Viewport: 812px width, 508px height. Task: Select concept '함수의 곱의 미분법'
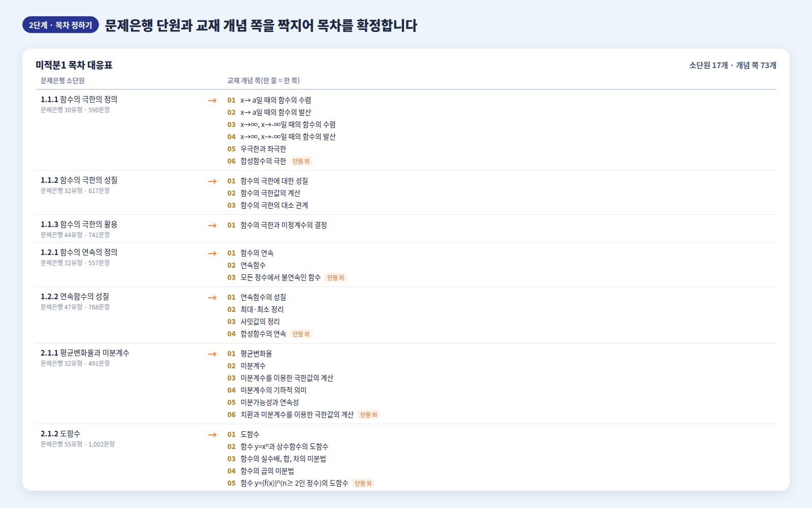click(267, 471)
